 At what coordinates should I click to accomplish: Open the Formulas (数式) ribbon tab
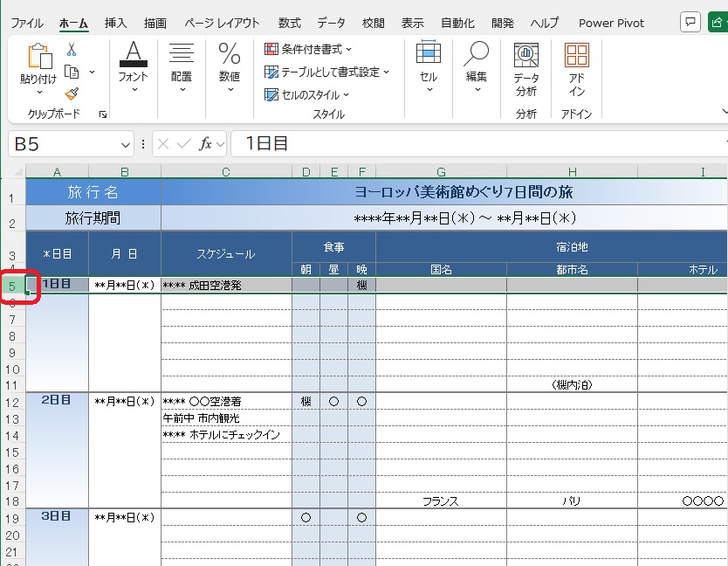pyautogui.click(x=289, y=23)
